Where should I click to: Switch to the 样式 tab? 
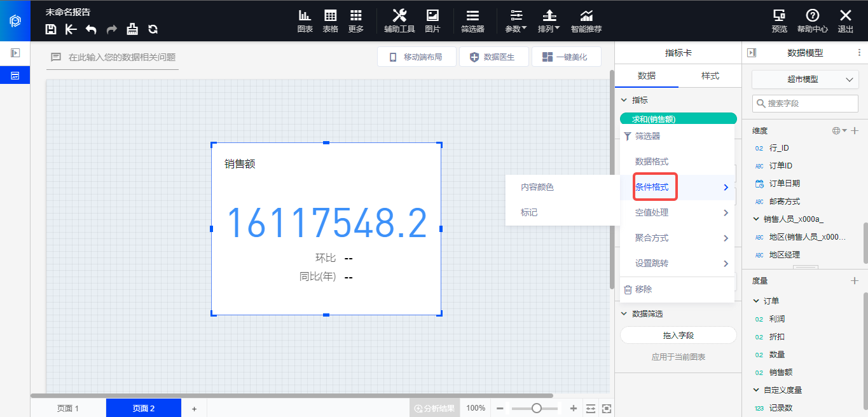point(710,76)
